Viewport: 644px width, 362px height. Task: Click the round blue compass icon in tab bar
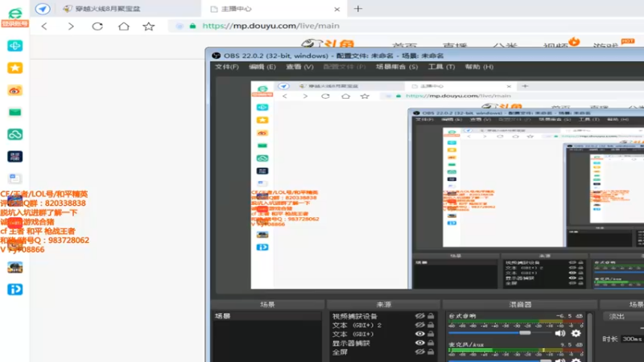[x=43, y=9]
